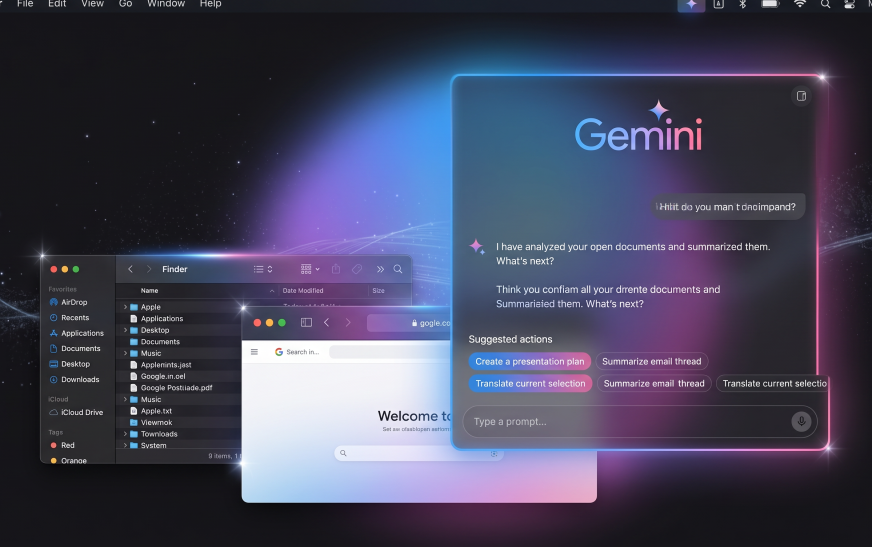The width and height of the screenshot is (872, 547).
Task: Open the Help menu
Action: (x=210, y=4)
